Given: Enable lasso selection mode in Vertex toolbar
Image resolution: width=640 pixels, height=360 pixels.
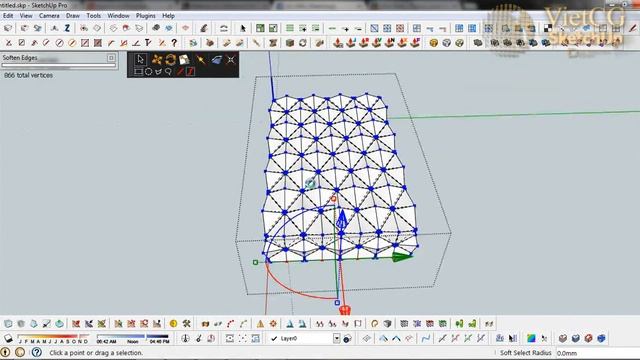Looking at the screenshot, I should pos(168,71).
